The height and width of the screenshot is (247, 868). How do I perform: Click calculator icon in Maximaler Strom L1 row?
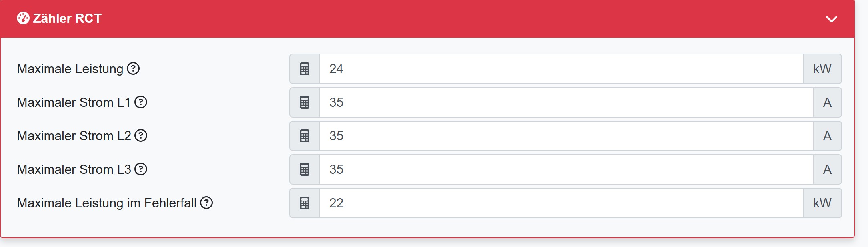[305, 102]
